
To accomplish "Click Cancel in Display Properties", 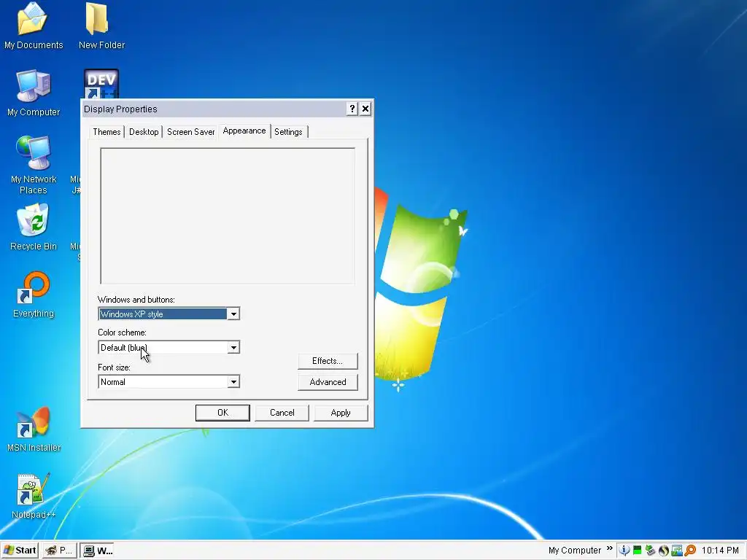I will pos(282,413).
